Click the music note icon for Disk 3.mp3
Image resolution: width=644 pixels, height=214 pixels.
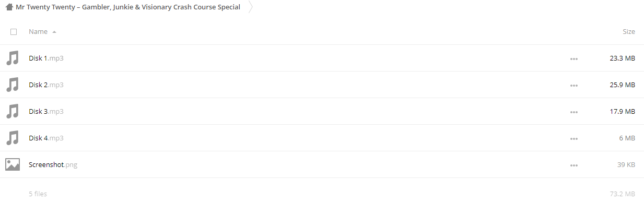click(x=13, y=111)
